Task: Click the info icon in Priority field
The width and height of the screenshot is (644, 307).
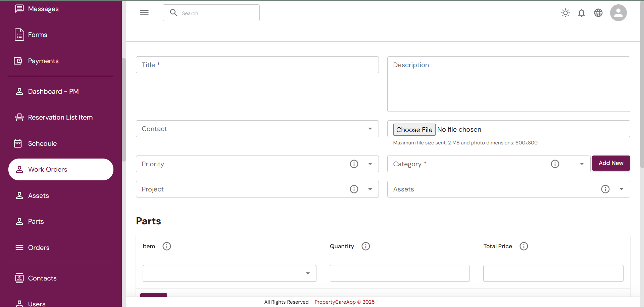Action: 354,164
